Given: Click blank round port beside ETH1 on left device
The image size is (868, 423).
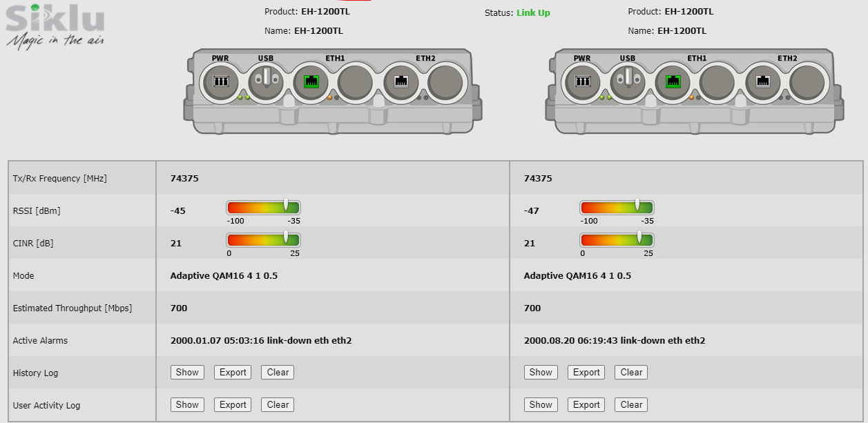Looking at the screenshot, I should click(356, 81).
